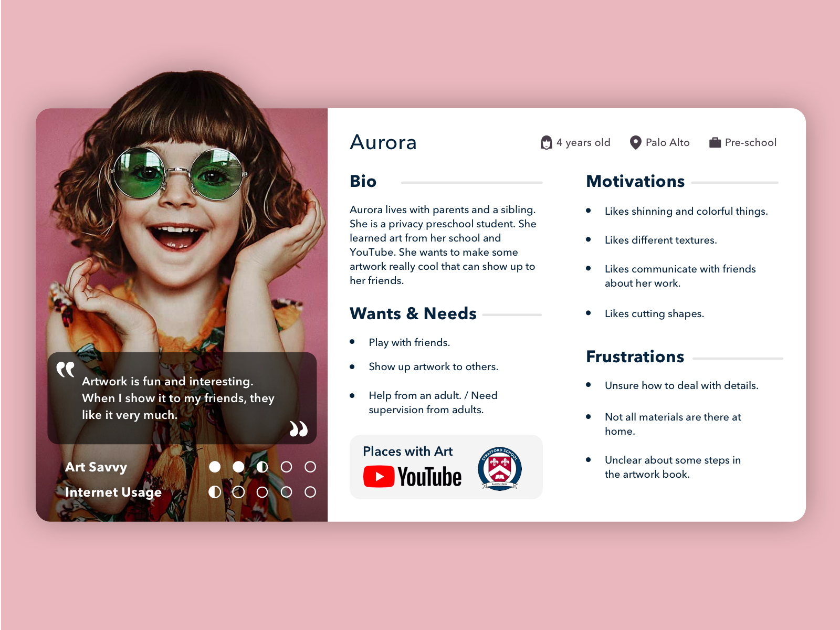The image size is (840, 630).
Task: Click the girl silhouette icon beside "4 years old"
Action: coord(546,142)
